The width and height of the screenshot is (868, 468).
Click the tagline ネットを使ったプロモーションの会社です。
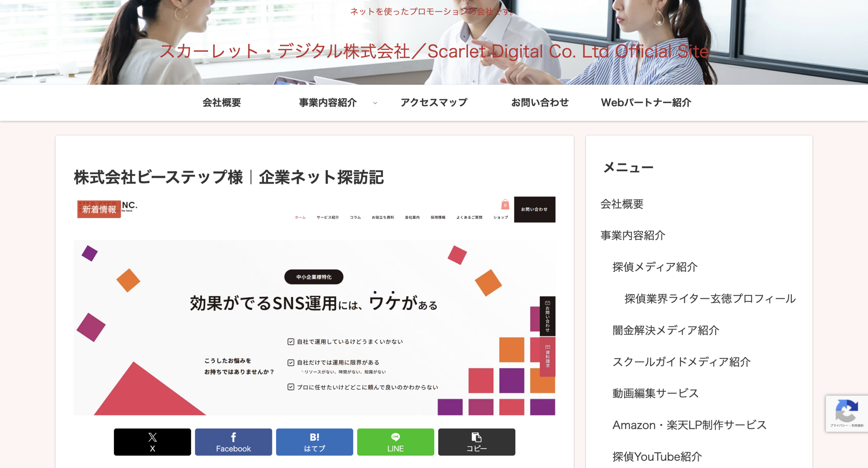[x=433, y=12]
